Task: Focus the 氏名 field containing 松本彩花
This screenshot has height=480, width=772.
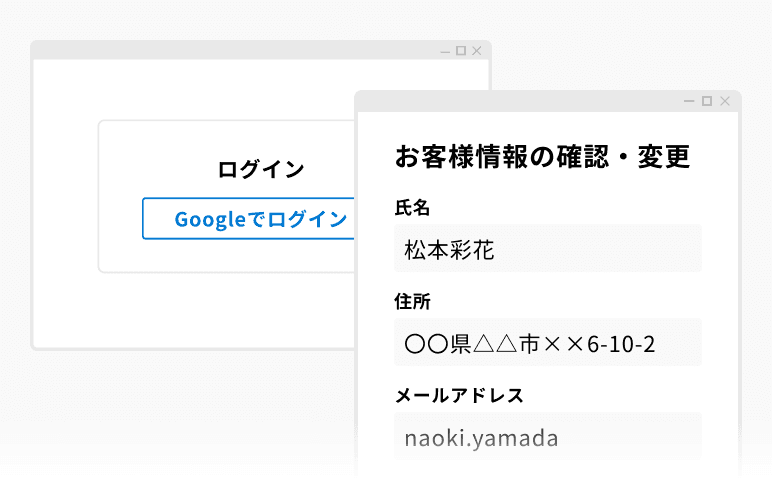Action: click(x=548, y=249)
